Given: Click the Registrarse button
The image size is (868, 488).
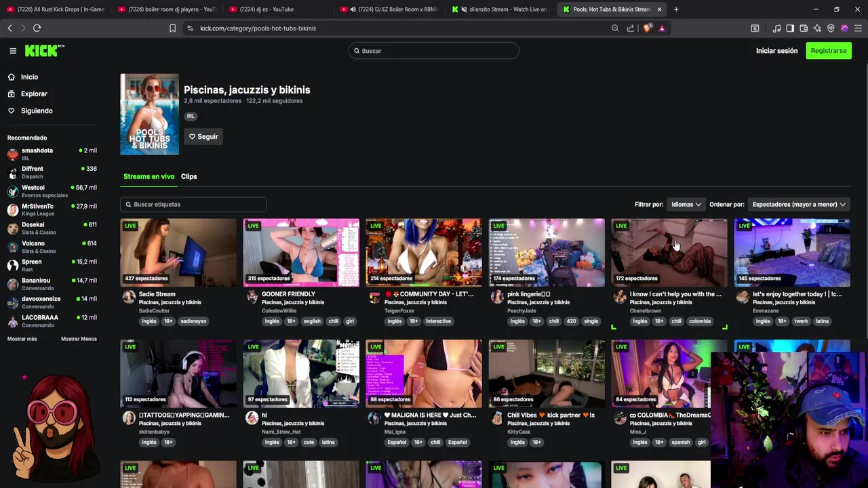Looking at the screenshot, I should 829,51.
